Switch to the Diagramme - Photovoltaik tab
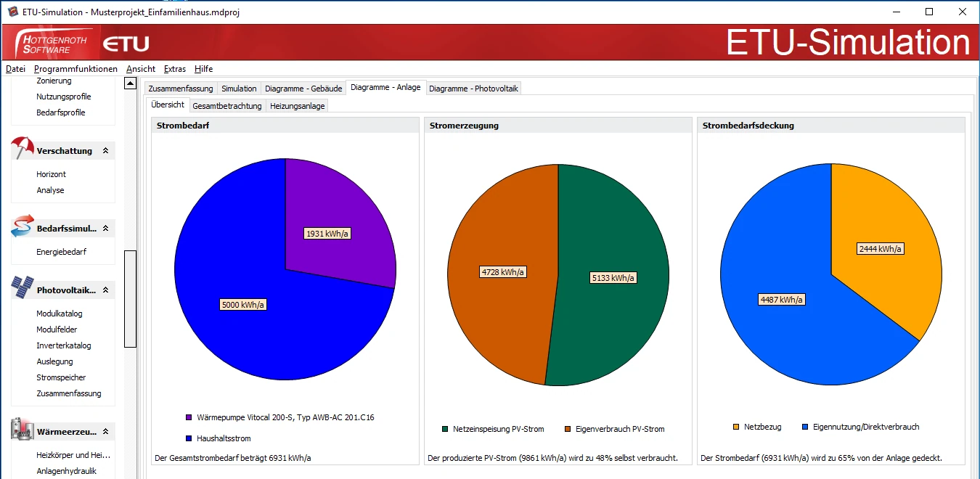 point(473,89)
